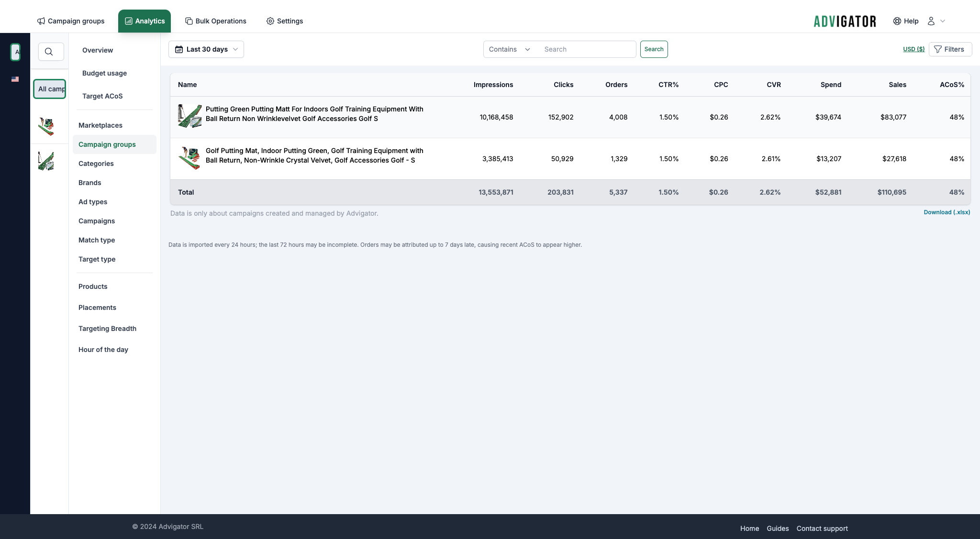Sort table by CTR% column
The image size is (980, 539).
coord(668,85)
